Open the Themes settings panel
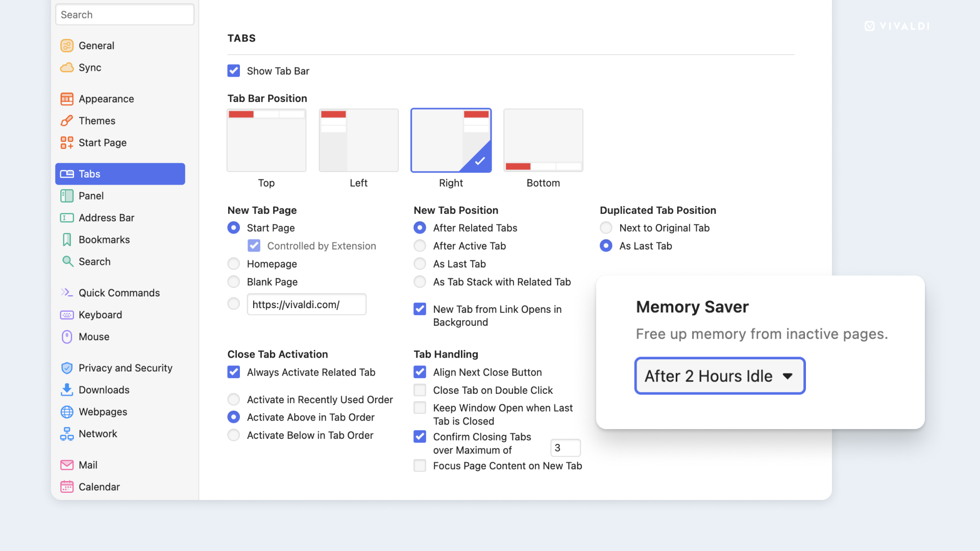Screen dimensions: 980x551 point(96,120)
